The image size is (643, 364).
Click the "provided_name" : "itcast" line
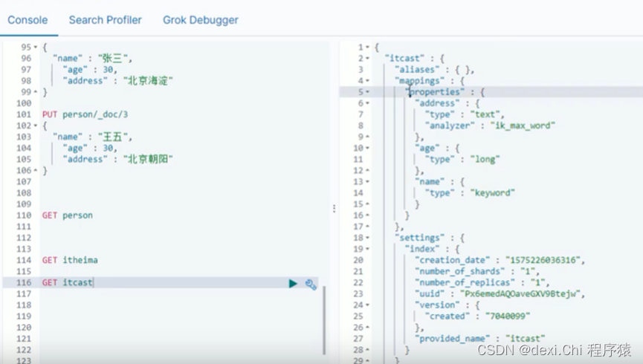479,339
